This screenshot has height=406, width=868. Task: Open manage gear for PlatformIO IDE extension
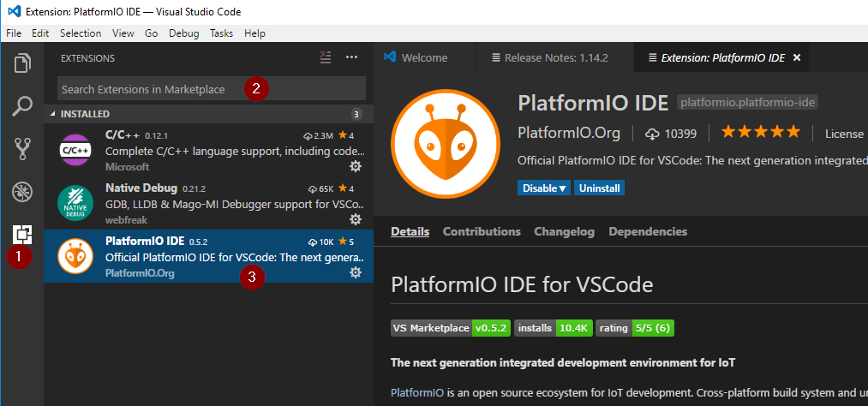(x=356, y=272)
